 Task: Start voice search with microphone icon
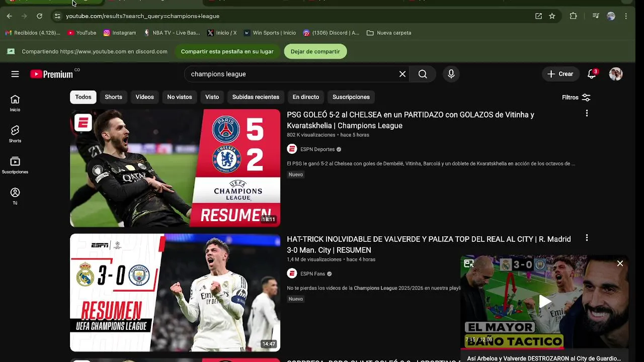[451, 74]
